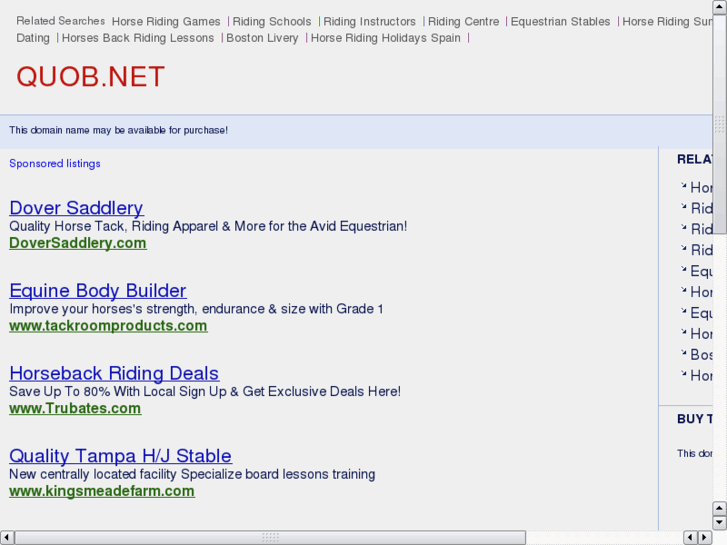Open the Equine Body Builder listing
This screenshot has width=727, height=545.
[x=98, y=291]
